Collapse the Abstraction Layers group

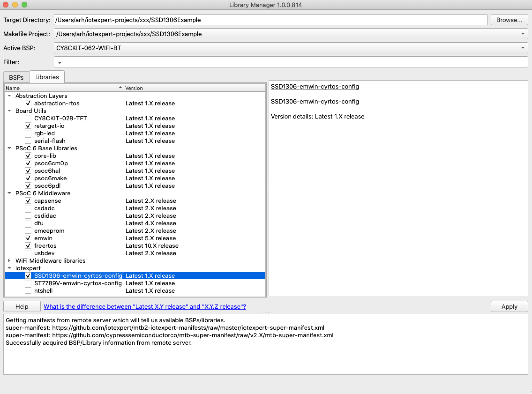(x=9, y=96)
